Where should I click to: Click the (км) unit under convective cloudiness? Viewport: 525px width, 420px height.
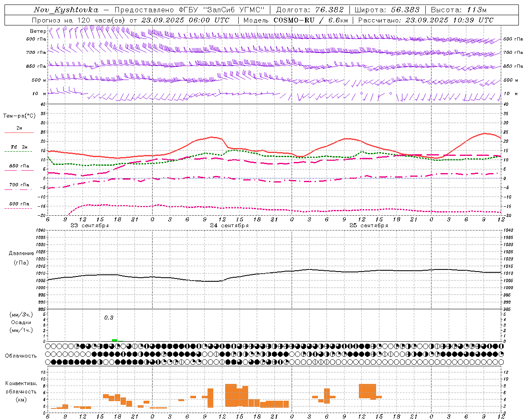(x=21, y=399)
